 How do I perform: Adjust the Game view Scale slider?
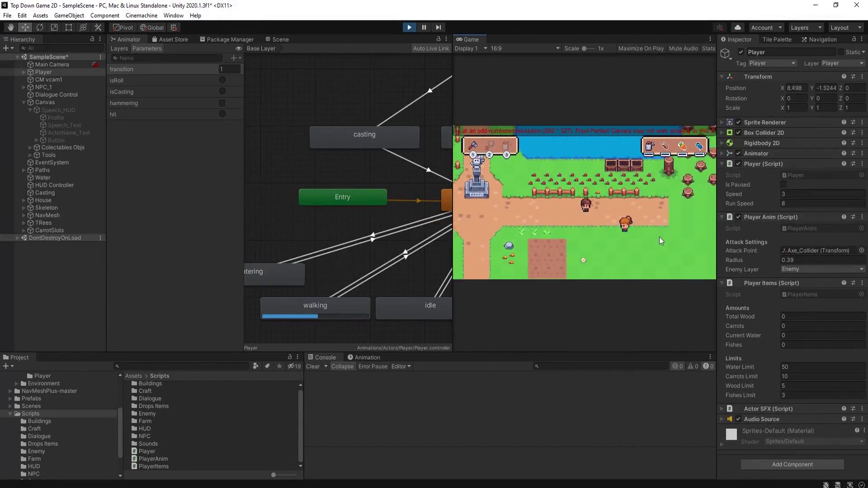(x=585, y=48)
